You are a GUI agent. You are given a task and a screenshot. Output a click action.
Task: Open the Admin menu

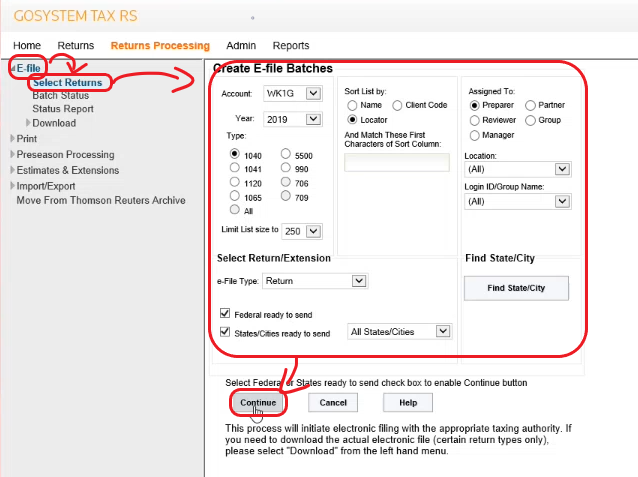click(241, 45)
